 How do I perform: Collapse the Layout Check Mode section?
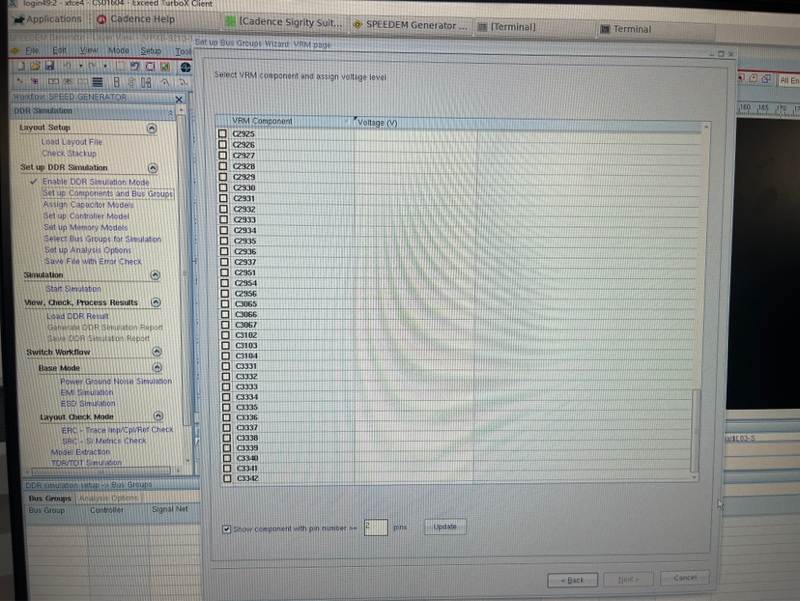click(x=157, y=416)
